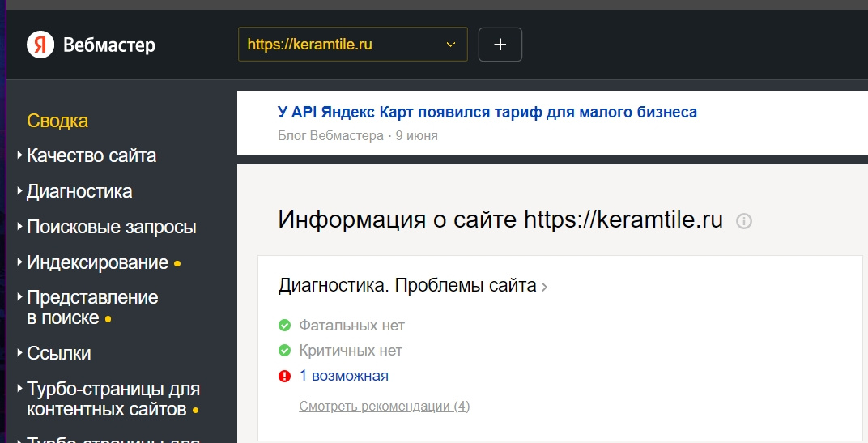Viewport: 868px width, 443px height.
Task: Expand the Диагностика sidebar section
Action: 79,192
